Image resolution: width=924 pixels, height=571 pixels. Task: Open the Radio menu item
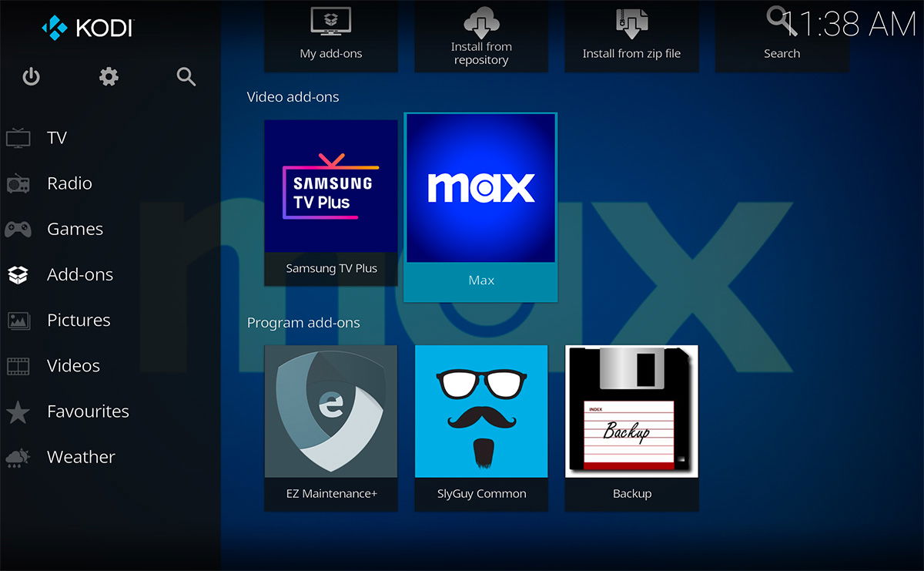click(69, 183)
